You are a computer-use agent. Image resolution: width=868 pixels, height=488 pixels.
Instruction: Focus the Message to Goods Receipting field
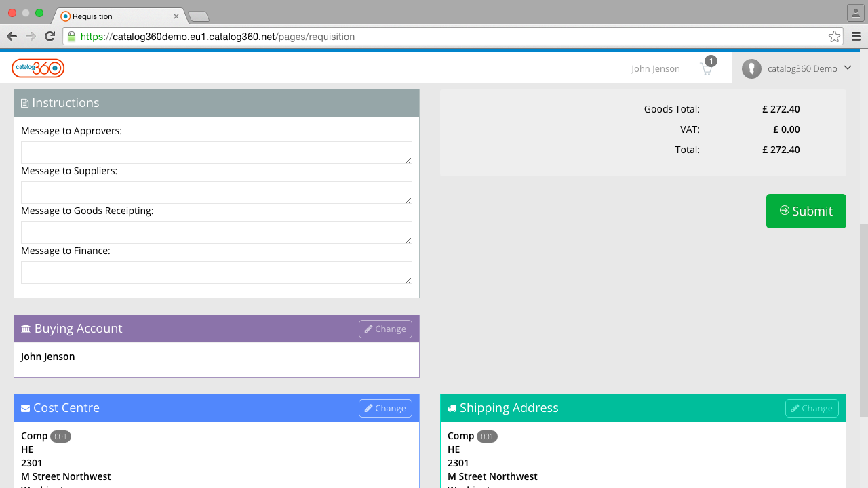[216, 232]
